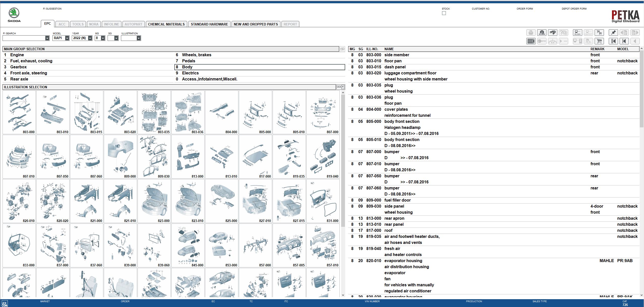Toggle illustration selection view mode button
This screenshot has width=644, height=307.
pyautogui.click(x=340, y=87)
